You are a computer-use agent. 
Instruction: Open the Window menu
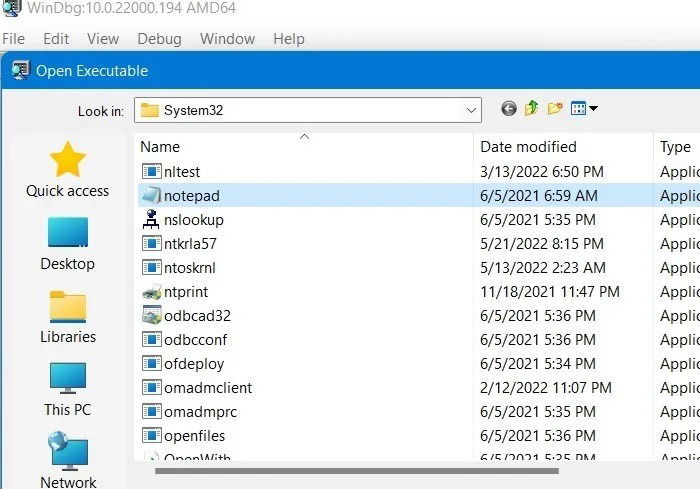point(227,39)
